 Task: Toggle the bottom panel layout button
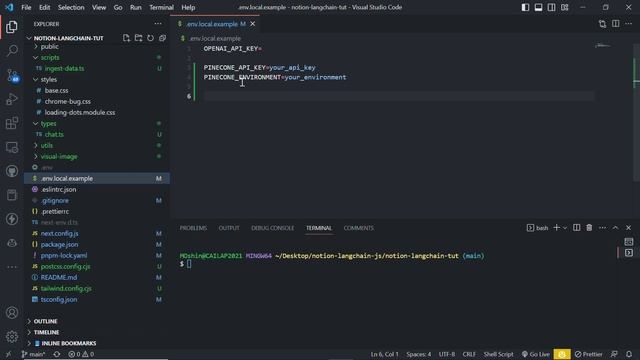click(538, 7)
